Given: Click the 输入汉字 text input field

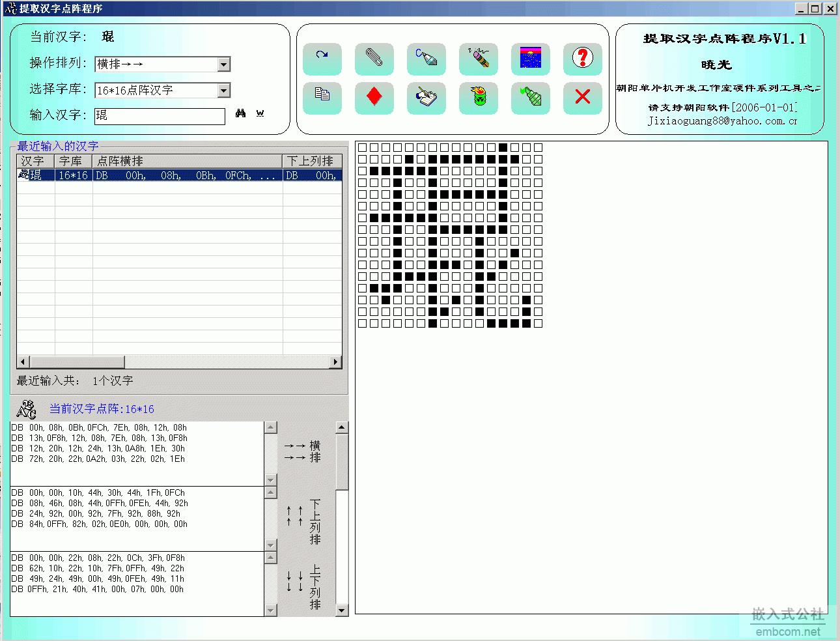Looking at the screenshot, I should coord(160,116).
